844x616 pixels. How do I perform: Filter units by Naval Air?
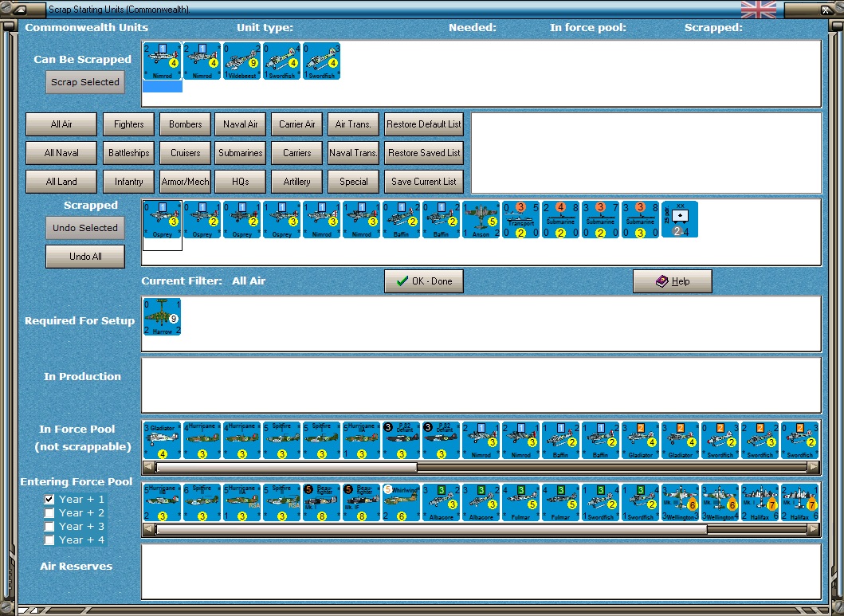(x=240, y=124)
